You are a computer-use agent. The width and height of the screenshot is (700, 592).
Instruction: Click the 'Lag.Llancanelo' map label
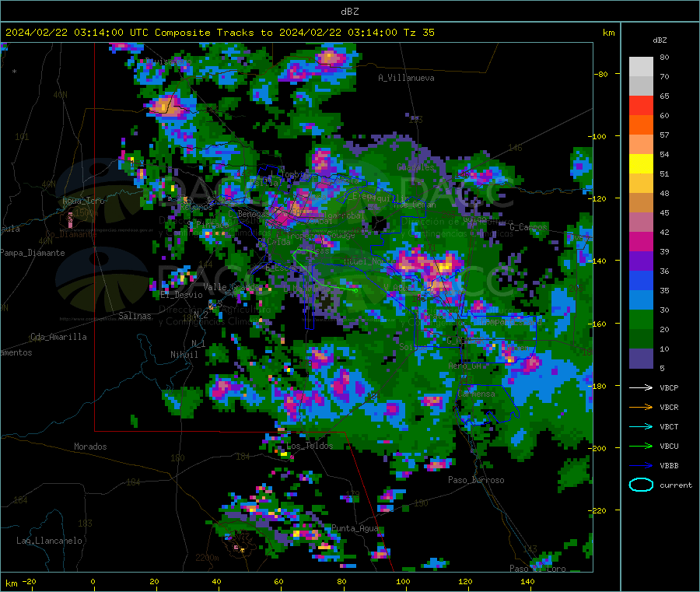[x=49, y=541]
